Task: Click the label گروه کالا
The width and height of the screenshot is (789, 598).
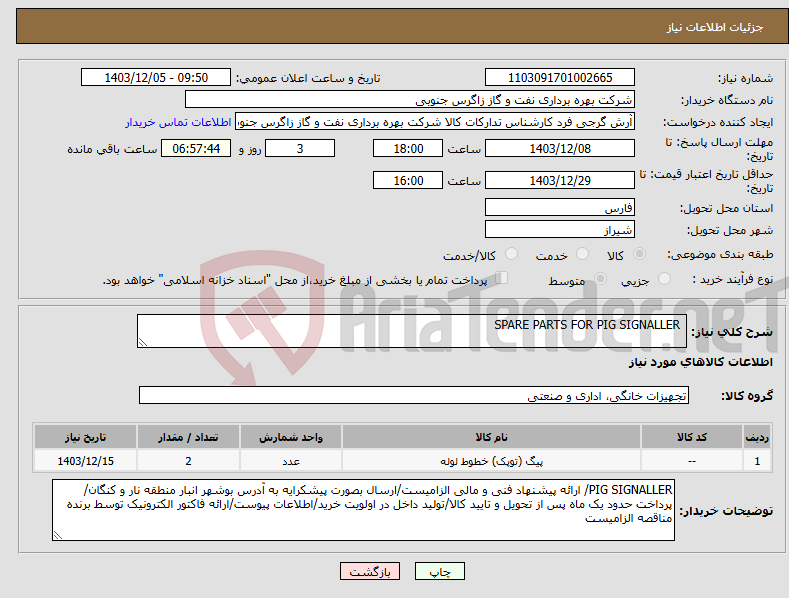Action: [x=747, y=396]
